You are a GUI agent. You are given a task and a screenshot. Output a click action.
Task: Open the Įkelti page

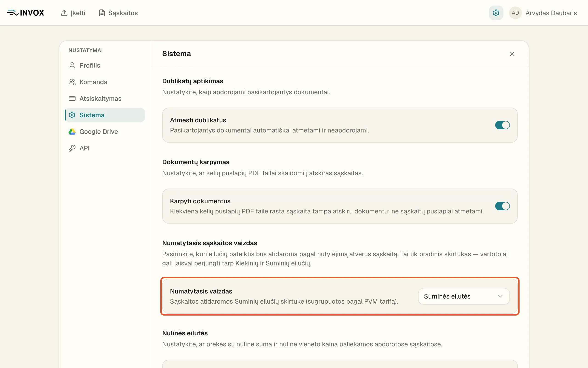[x=73, y=13]
